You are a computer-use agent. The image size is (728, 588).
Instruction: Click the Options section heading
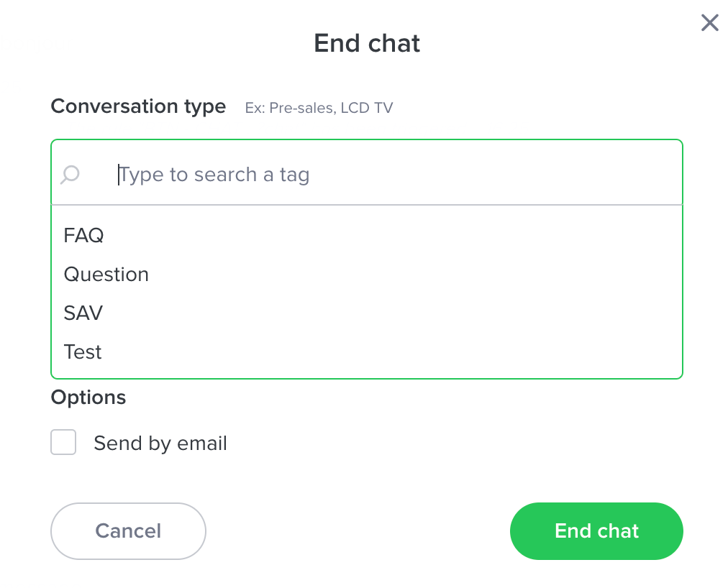(x=88, y=398)
